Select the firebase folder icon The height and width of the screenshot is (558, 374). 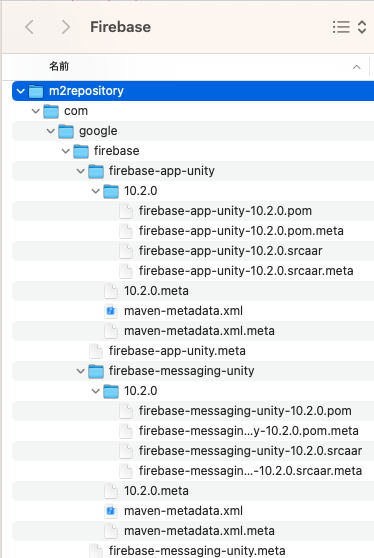81,151
